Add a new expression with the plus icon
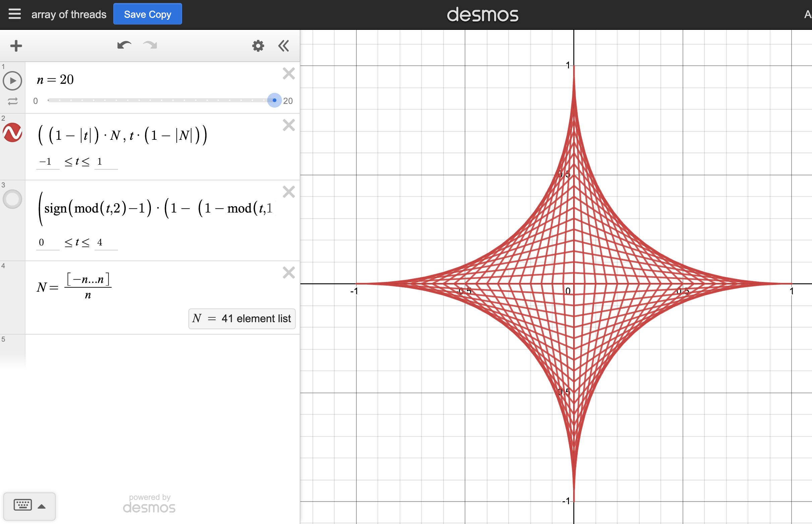812x524 pixels. [x=16, y=45]
